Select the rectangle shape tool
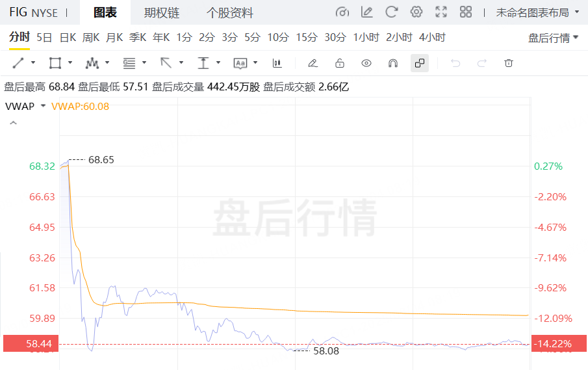The height and width of the screenshot is (370, 588). pyautogui.click(x=55, y=63)
